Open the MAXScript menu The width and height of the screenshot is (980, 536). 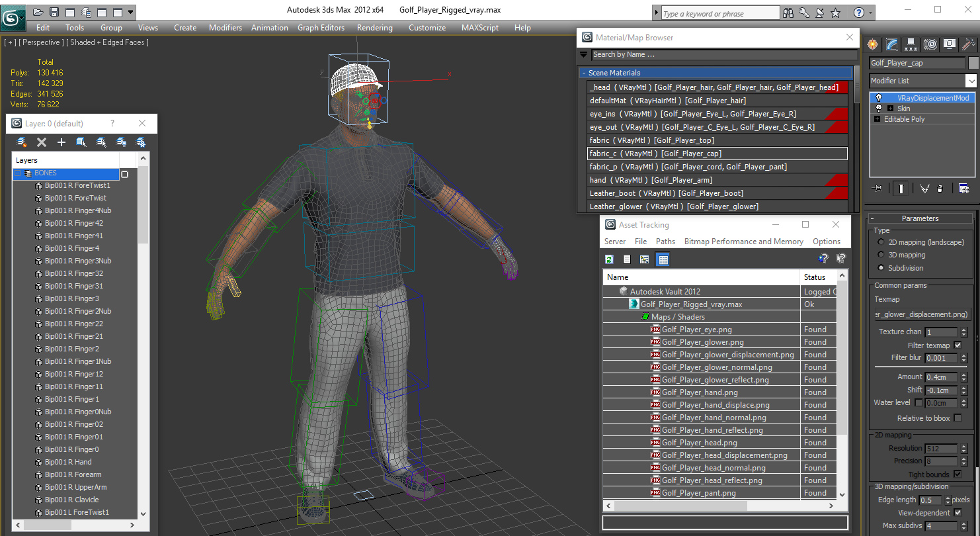[x=480, y=28]
